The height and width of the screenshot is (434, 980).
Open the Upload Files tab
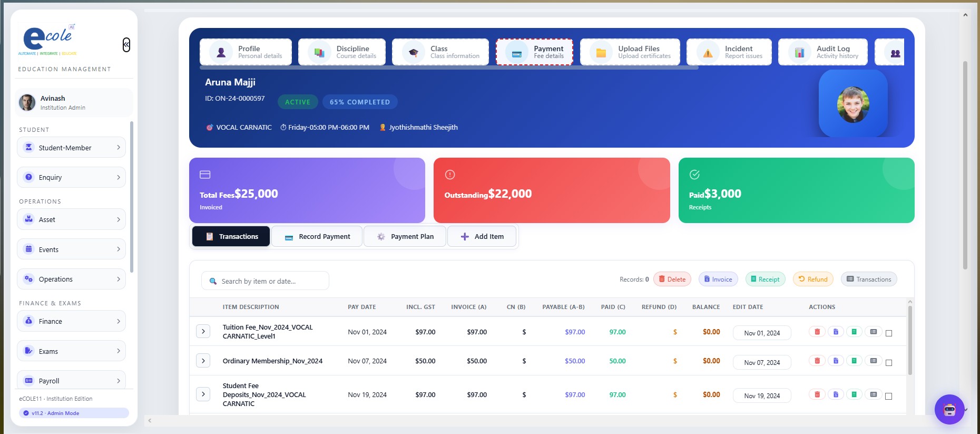(630, 52)
